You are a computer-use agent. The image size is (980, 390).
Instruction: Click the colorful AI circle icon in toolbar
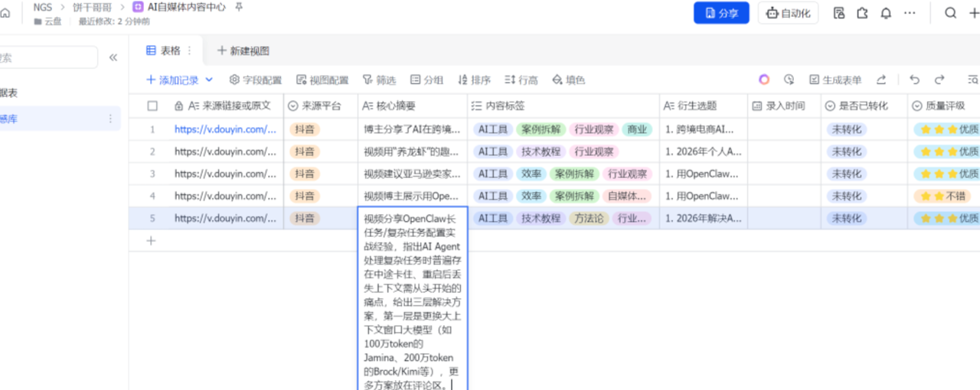click(x=764, y=80)
